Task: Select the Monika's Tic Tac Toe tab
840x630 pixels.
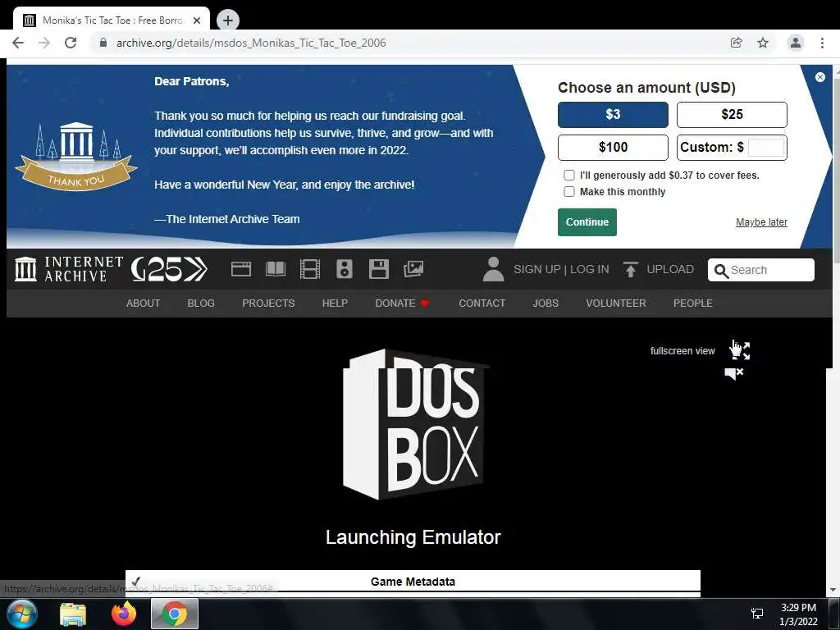Action: 112,21
